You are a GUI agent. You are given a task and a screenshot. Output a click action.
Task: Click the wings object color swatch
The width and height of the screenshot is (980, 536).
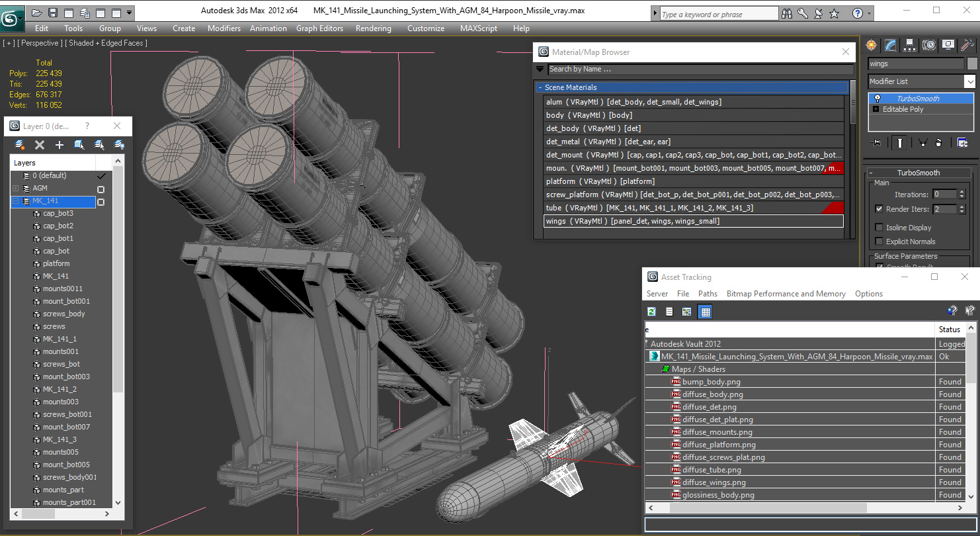click(972, 64)
